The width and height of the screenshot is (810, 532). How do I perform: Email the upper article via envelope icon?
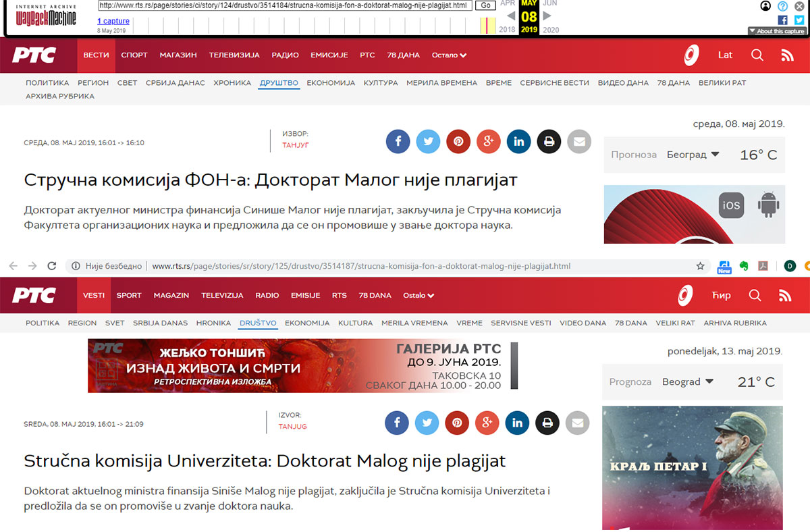click(578, 142)
